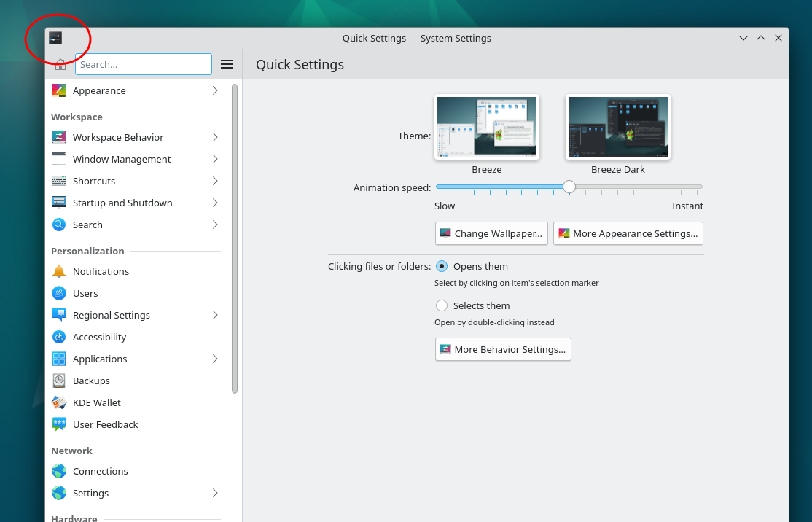
Task: Choose the Breeze theme thumbnail
Action: 487,127
